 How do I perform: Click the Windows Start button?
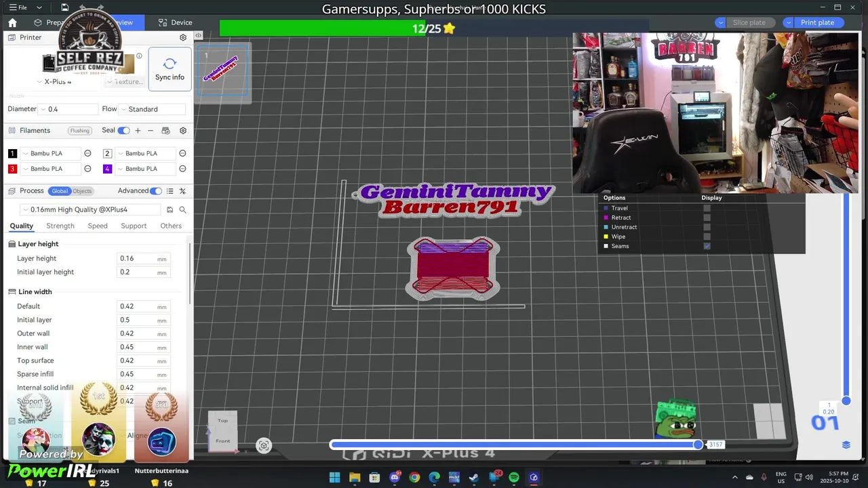click(335, 477)
